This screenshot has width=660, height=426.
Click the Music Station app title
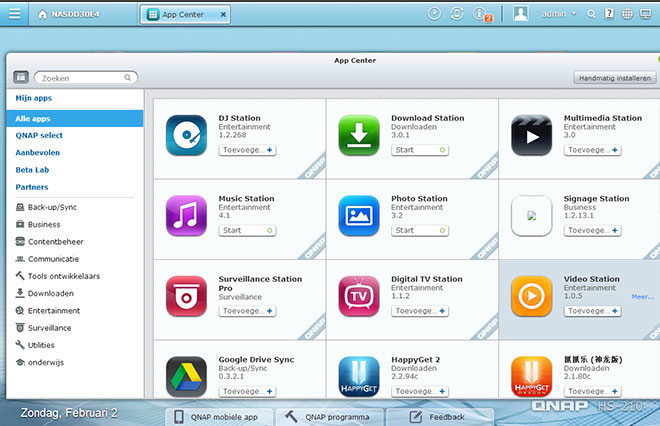[x=246, y=198]
